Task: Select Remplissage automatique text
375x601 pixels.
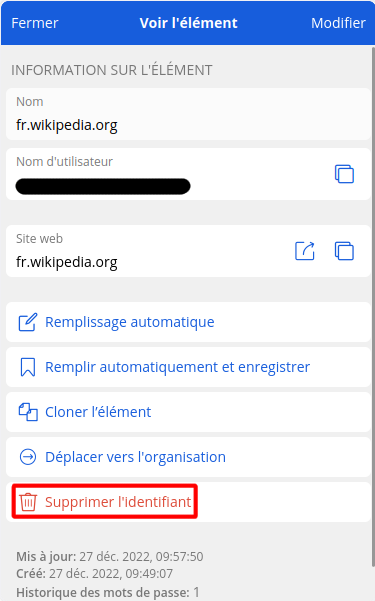Action: (x=130, y=322)
